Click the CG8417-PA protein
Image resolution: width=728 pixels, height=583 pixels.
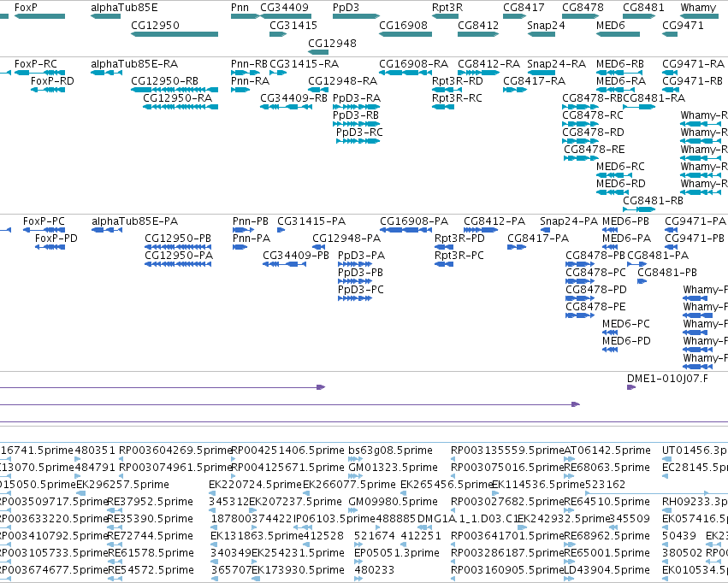click(x=517, y=247)
